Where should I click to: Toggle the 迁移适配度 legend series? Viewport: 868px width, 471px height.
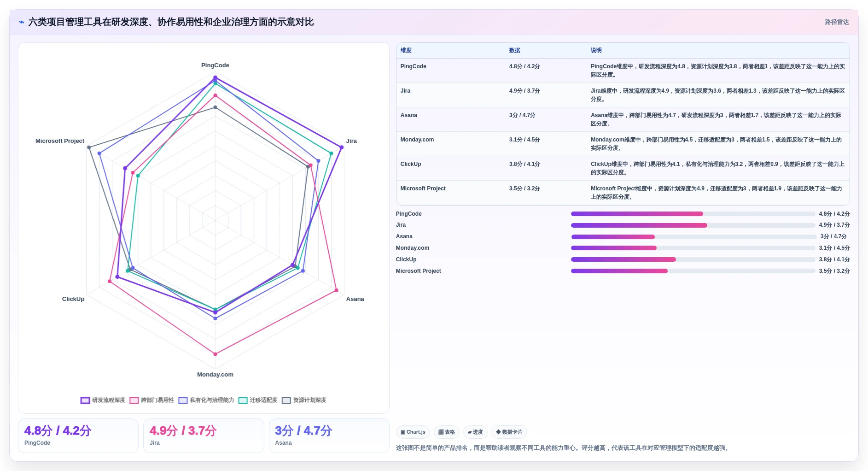tap(258, 400)
